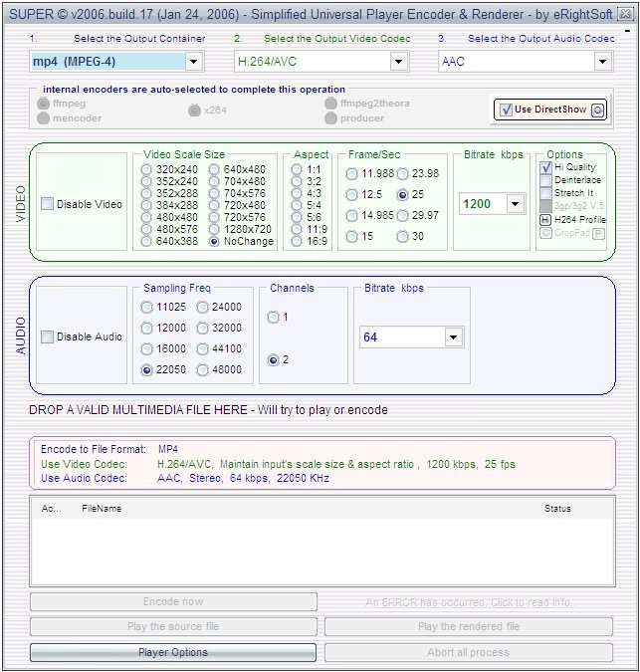Screen dimensions: 640x672
Task: Select 2 audio channels
Action: click(273, 360)
